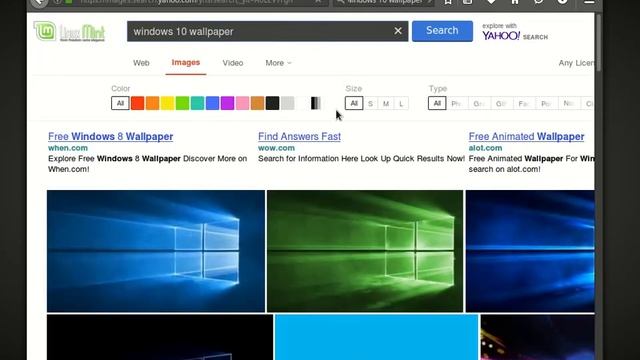
Task: Switch to the Video tab
Action: [x=233, y=63]
